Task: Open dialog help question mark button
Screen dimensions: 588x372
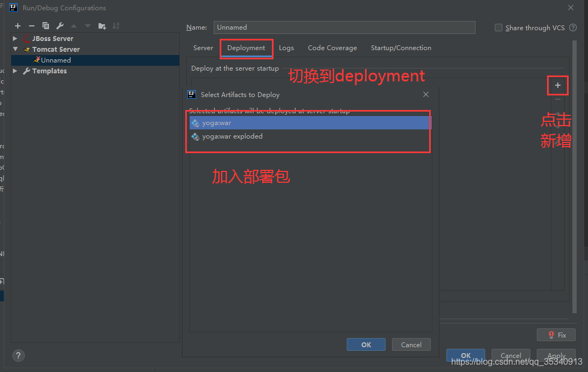Action: [18, 355]
